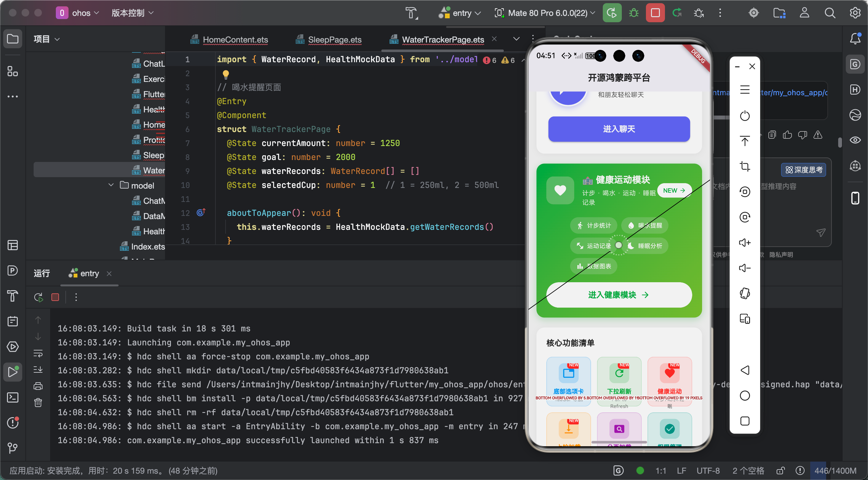868x480 pixels.
Task: Click emulator volume down icon
Action: point(745,268)
